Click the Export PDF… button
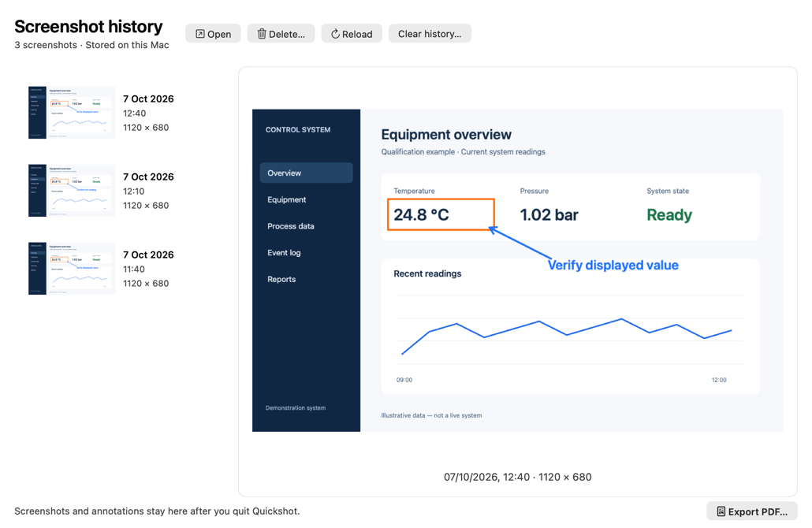The image size is (812, 528). (x=752, y=511)
